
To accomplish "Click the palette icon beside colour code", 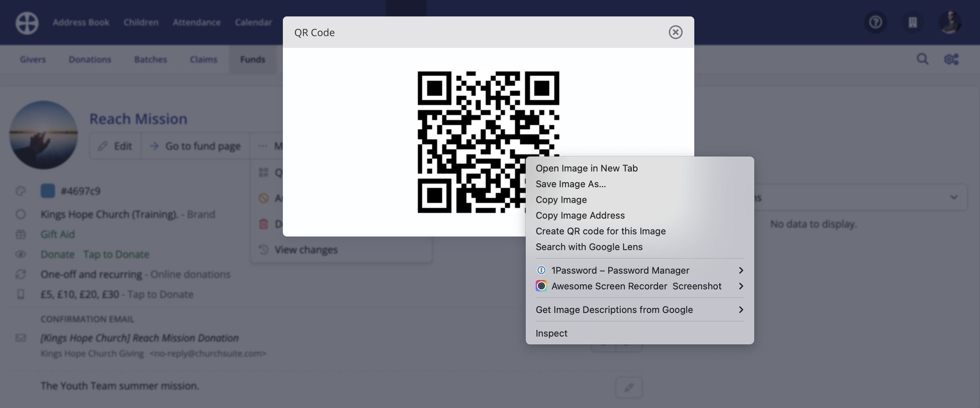I will click(x=21, y=191).
